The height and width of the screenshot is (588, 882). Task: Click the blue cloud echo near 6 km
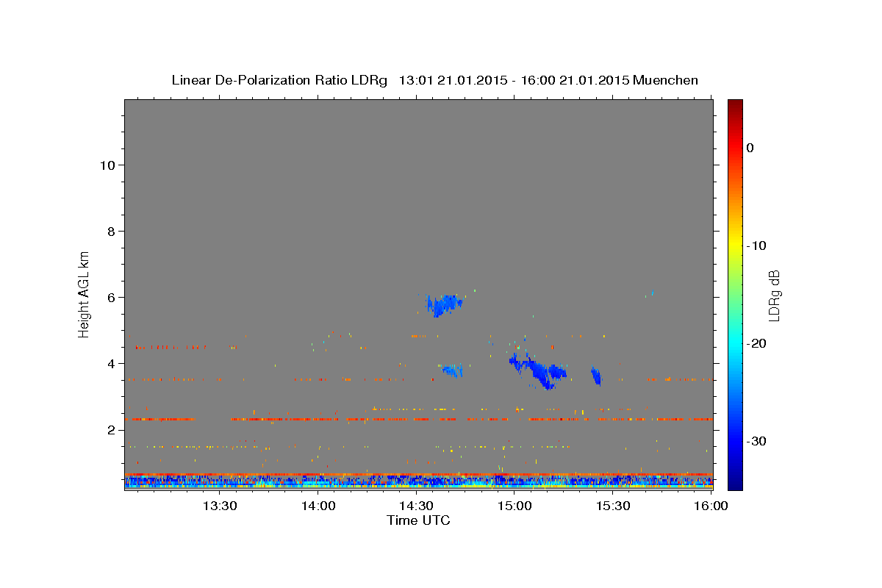click(x=443, y=304)
